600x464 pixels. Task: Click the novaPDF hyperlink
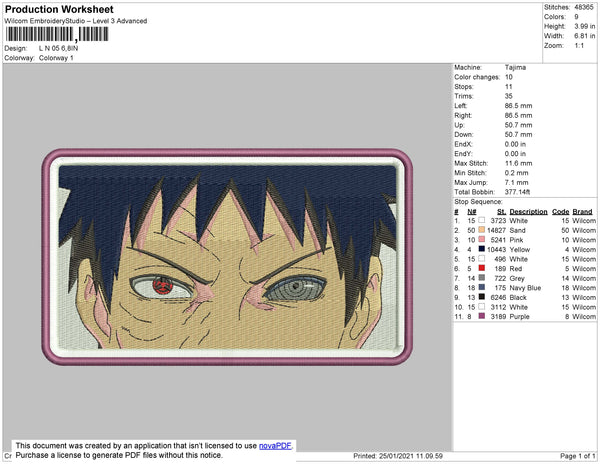275,446
